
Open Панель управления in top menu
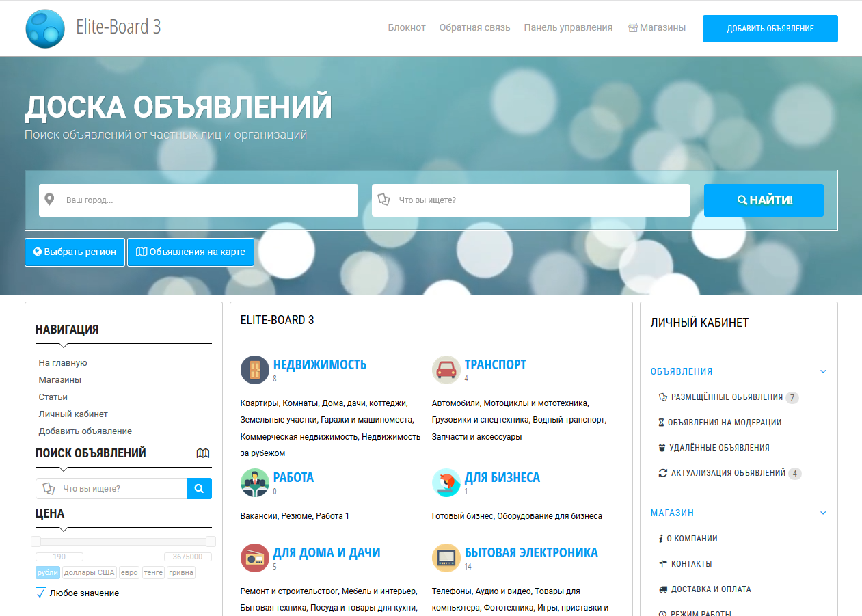(x=568, y=28)
